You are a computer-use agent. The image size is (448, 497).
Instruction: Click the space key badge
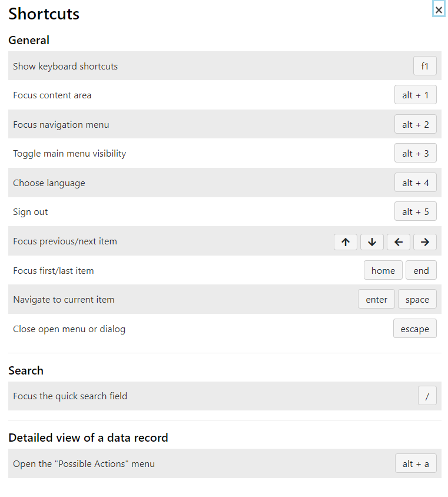417,300
